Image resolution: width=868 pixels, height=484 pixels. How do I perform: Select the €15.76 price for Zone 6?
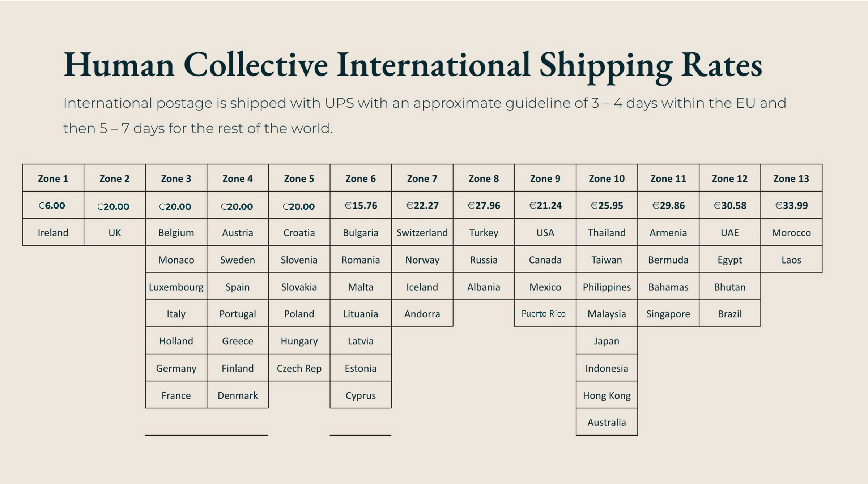(x=361, y=205)
